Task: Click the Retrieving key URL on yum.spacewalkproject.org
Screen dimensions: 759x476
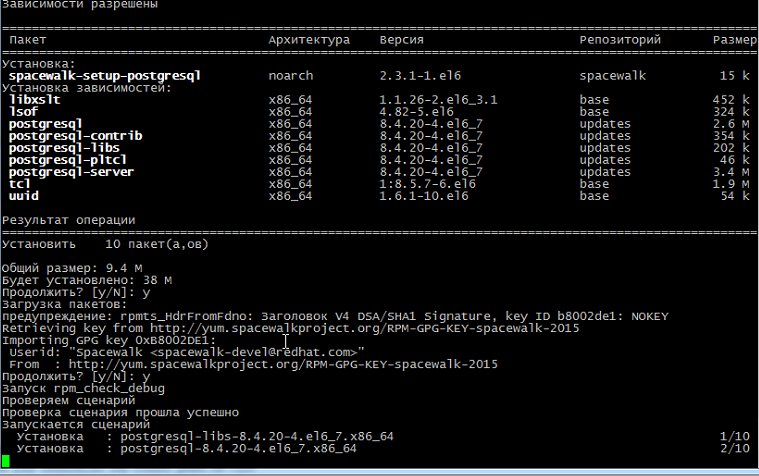Action: 364,328
